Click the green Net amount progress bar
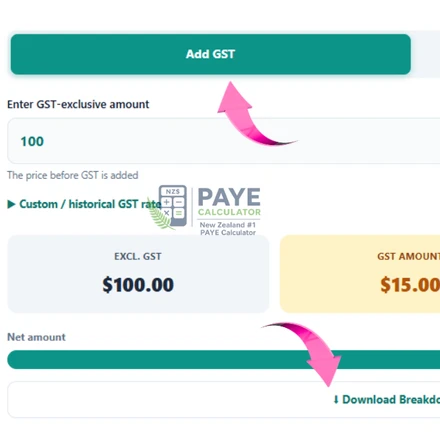Viewport: 440px width, 440px height. pos(224,359)
